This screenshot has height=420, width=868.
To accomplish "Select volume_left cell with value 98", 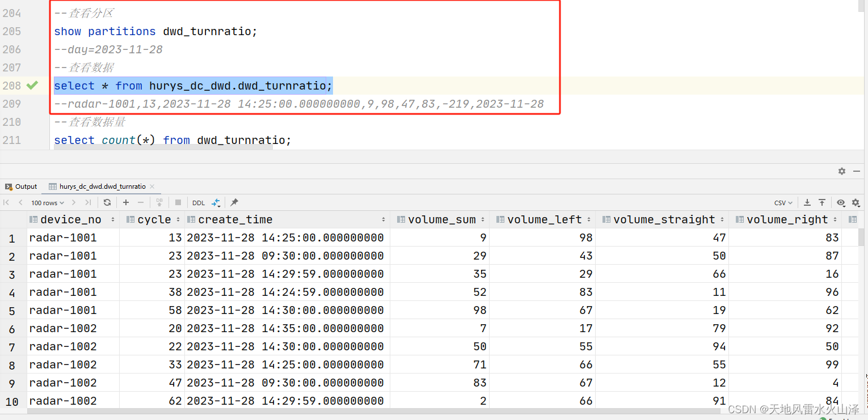I will coord(542,238).
